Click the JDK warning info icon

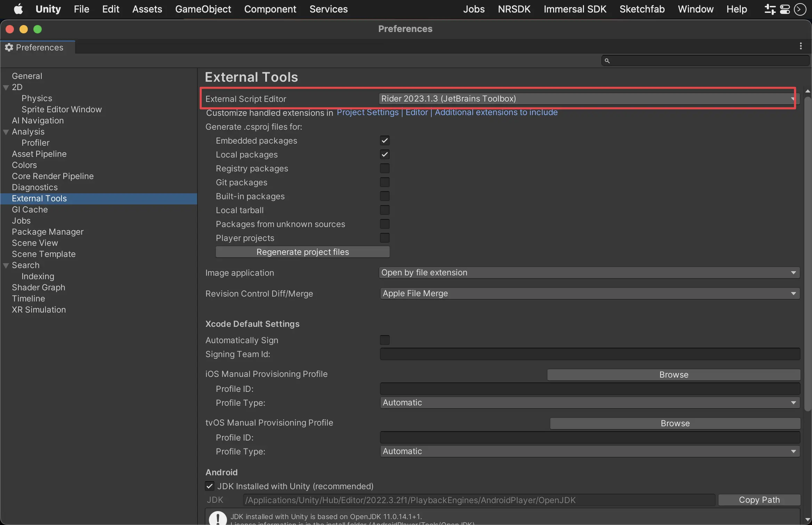tap(218, 518)
